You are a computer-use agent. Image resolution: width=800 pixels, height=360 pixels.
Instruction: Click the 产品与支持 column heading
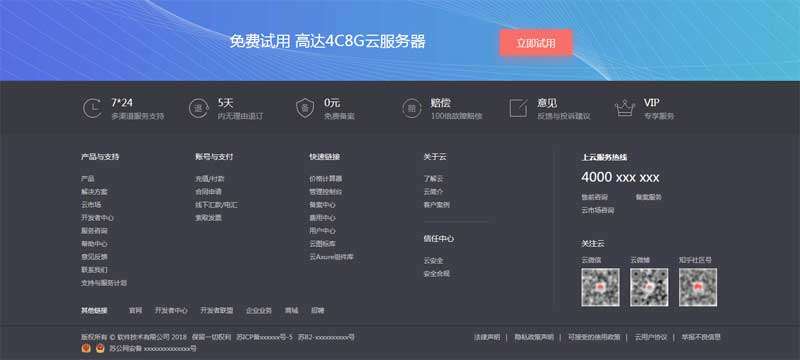[100, 157]
